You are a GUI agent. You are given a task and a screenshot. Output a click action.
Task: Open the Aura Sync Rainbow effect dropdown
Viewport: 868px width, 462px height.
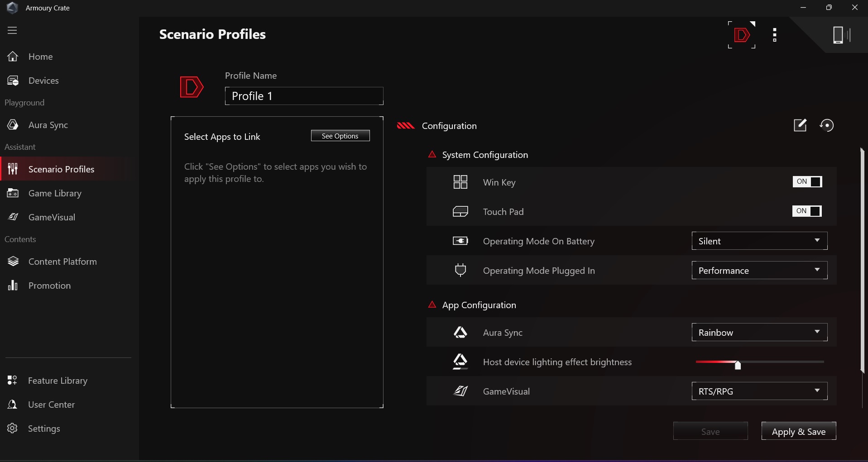[759, 333]
